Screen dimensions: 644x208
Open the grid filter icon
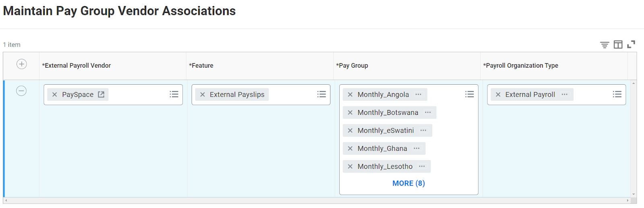point(605,45)
